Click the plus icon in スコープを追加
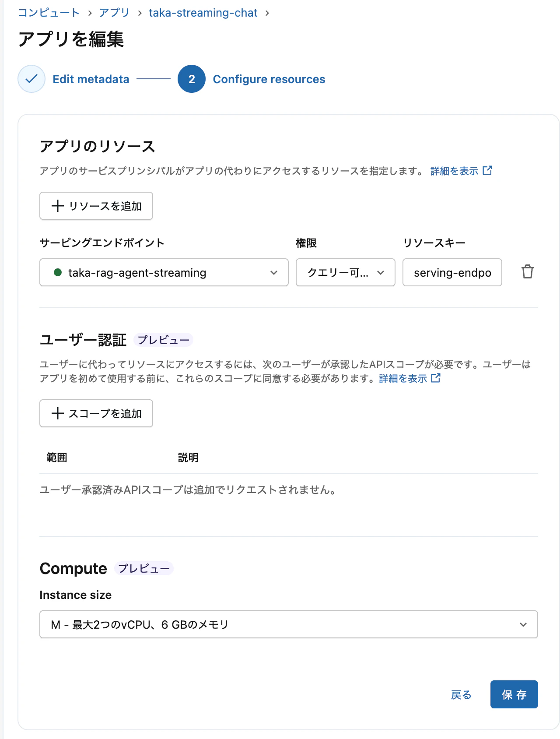 (x=58, y=413)
